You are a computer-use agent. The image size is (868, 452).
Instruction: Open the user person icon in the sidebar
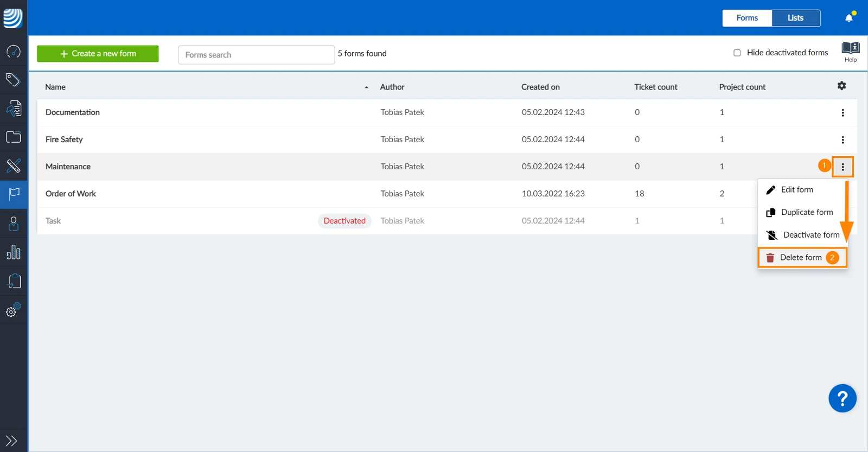click(x=14, y=224)
